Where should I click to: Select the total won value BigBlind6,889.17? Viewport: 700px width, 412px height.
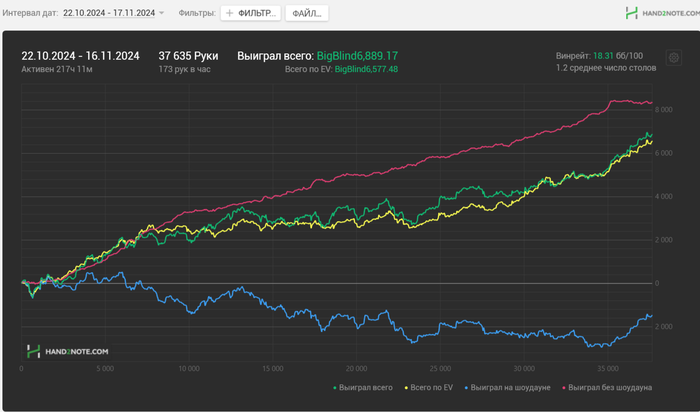point(357,56)
